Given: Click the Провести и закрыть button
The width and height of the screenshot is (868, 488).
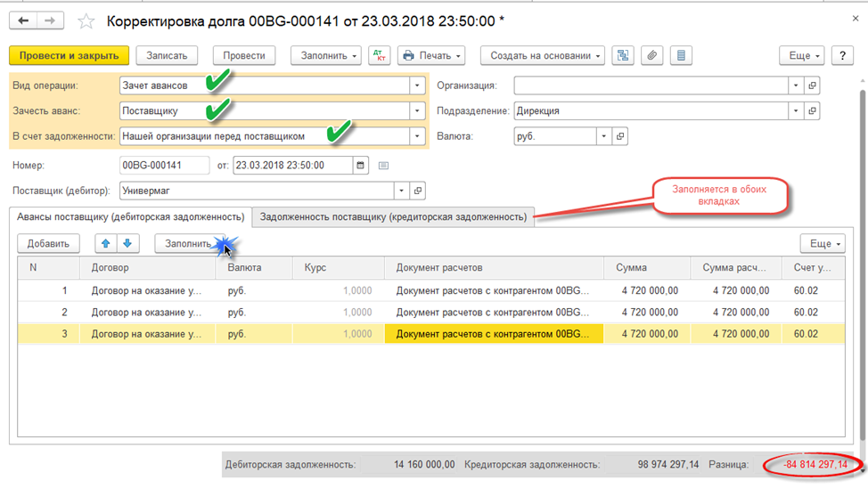Looking at the screenshot, I should pos(70,55).
